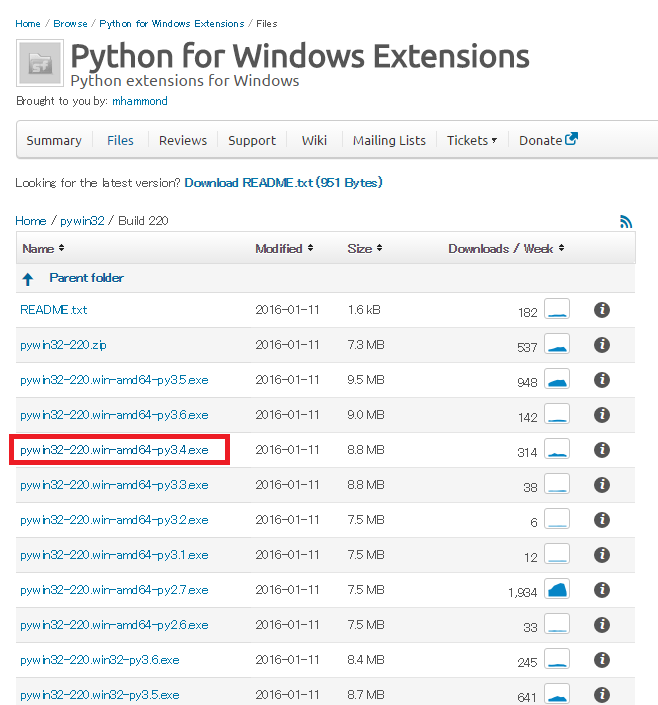Viewport: 658px width, 705px height.
Task: View downloads graph for win-amd64-py3.3.exe
Action: coord(557,484)
